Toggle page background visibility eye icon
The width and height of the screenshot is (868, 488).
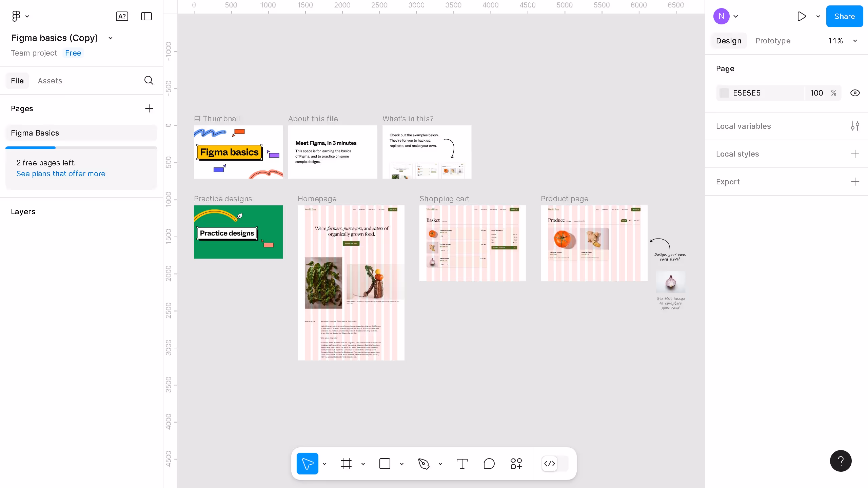coord(855,93)
